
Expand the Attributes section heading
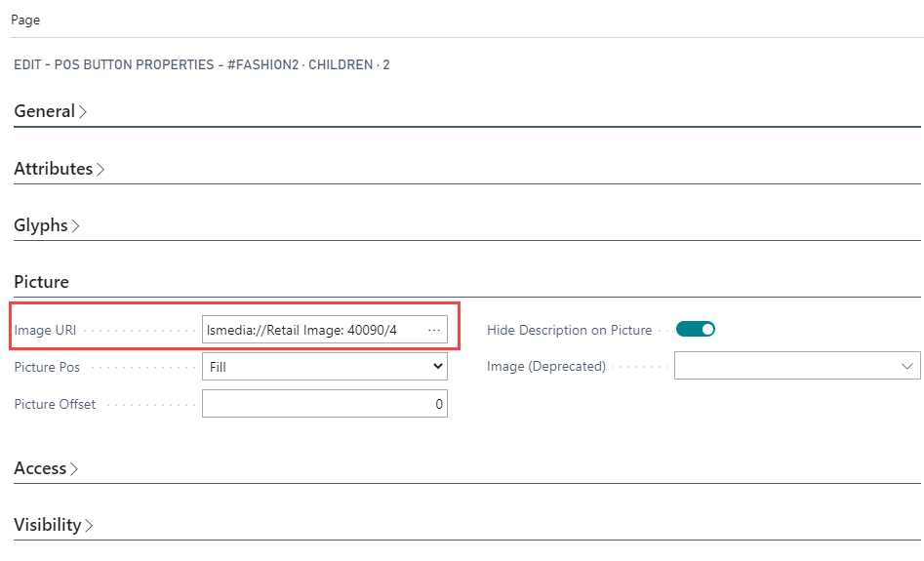(x=54, y=169)
